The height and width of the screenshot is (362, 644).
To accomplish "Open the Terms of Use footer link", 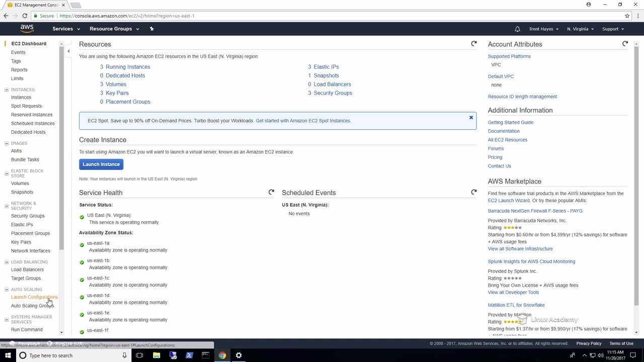I will (621, 343).
